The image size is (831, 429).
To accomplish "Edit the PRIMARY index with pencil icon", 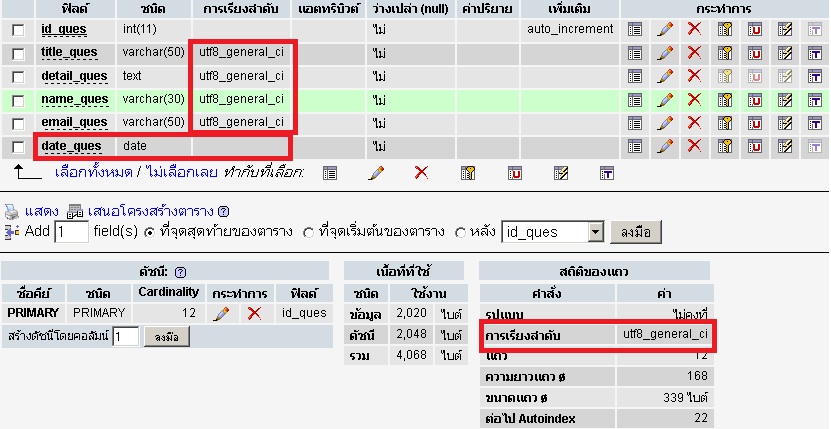I will click(x=221, y=313).
